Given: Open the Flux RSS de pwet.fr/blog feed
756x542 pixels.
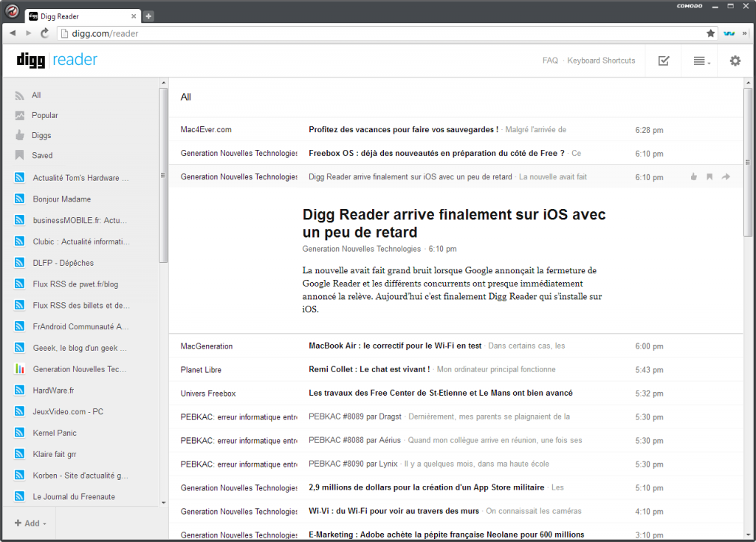Looking at the screenshot, I should [75, 284].
